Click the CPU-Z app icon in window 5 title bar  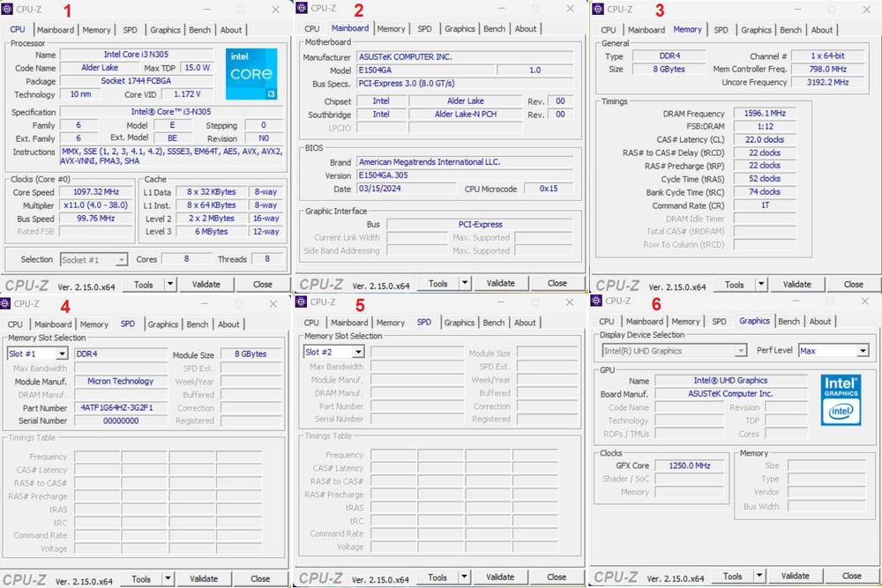pyautogui.click(x=302, y=301)
